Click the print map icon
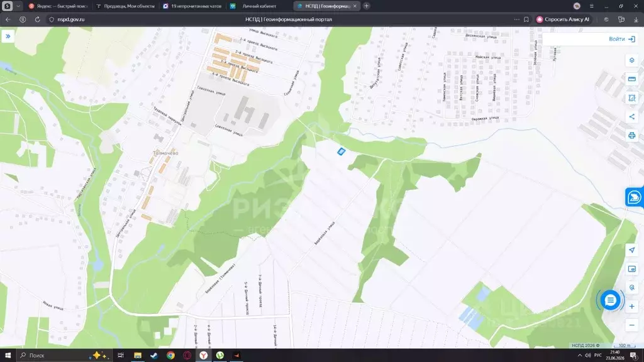Image resolution: width=644 pixels, height=362 pixels. coord(631,136)
